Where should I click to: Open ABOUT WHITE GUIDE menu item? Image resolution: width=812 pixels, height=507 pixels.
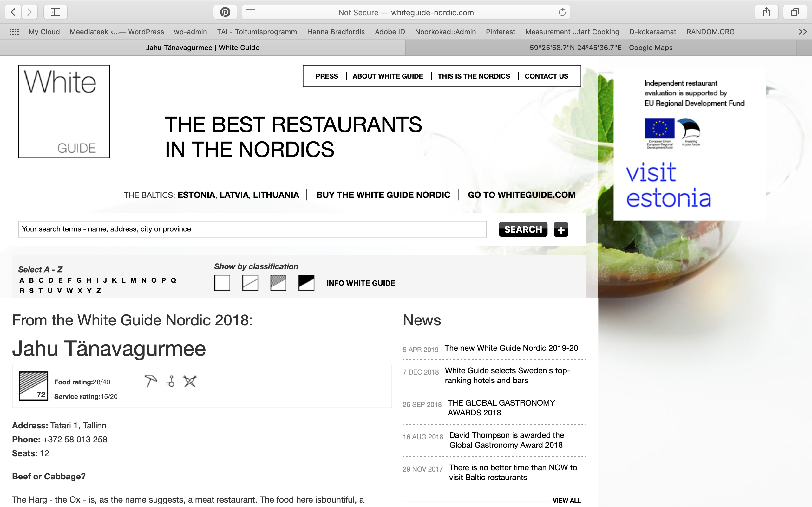388,76
